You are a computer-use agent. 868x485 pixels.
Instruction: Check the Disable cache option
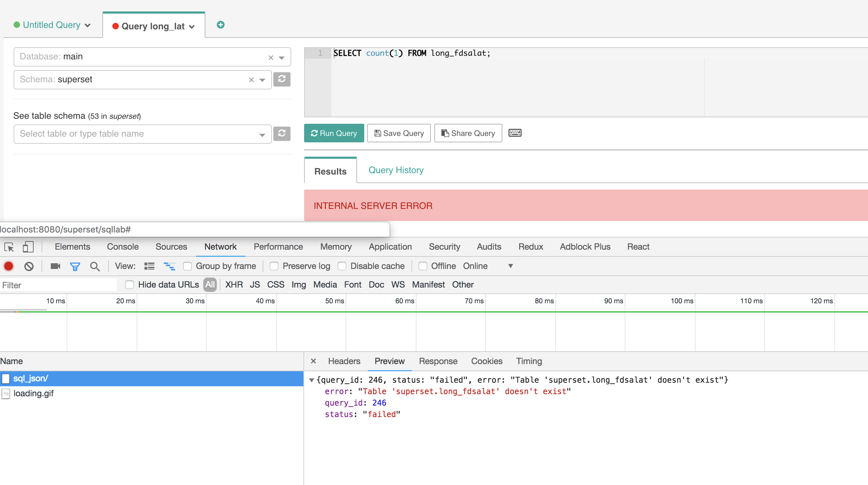pos(342,266)
